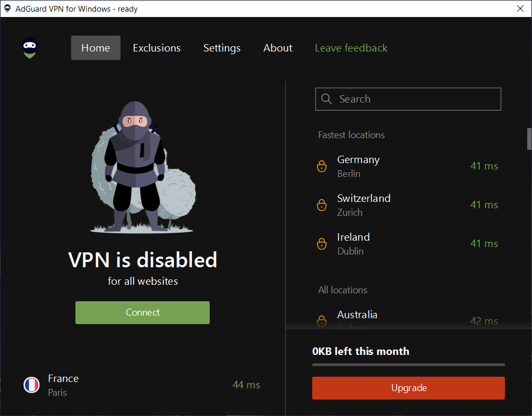This screenshot has width=532, height=416.
Task: Click the France flag icon
Action: pyautogui.click(x=32, y=385)
